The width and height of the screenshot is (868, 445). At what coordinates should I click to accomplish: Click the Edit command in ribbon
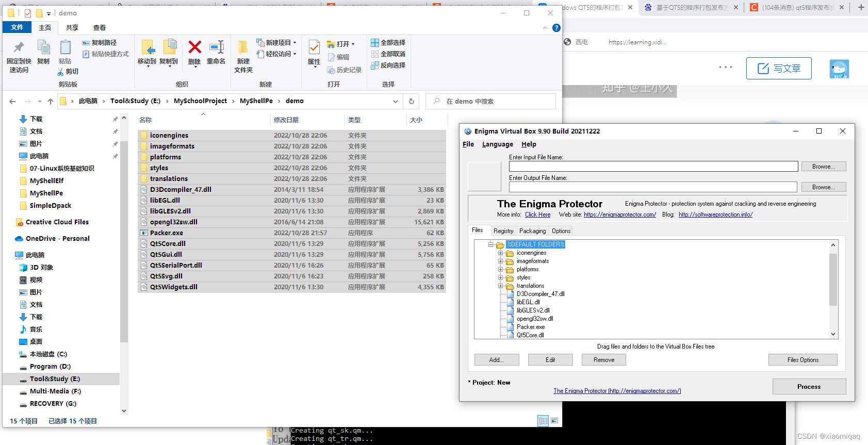[339, 57]
